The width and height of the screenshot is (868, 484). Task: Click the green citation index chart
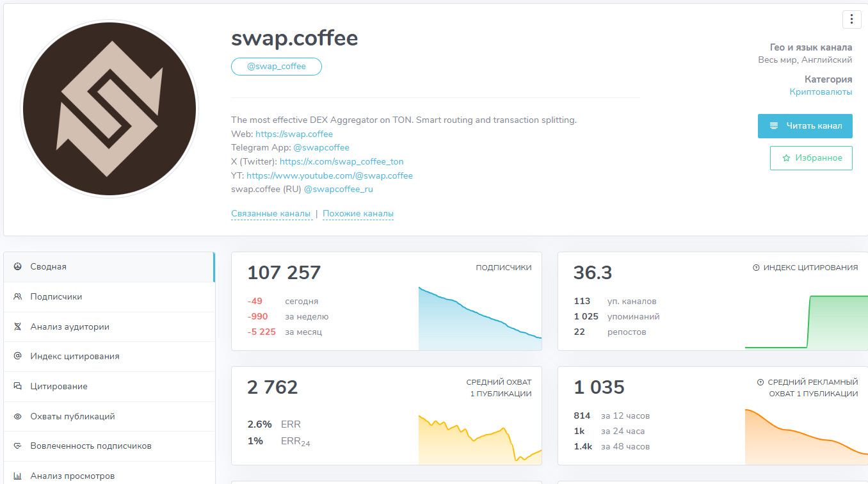[x=807, y=322]
